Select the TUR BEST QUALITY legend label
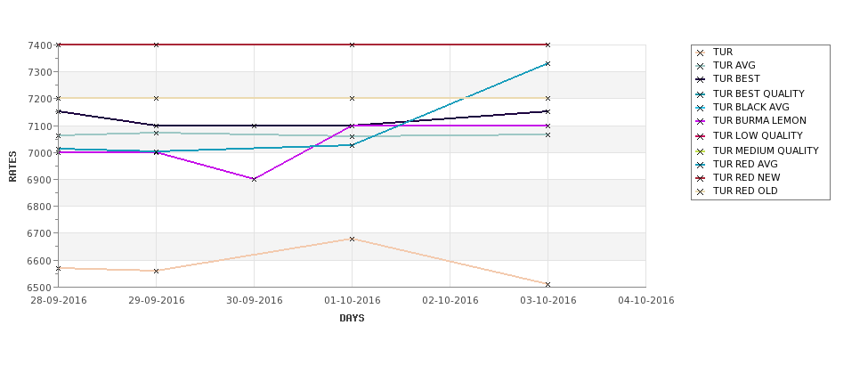The height and width of the screenshot is (382, 868). tap(758, 94)
